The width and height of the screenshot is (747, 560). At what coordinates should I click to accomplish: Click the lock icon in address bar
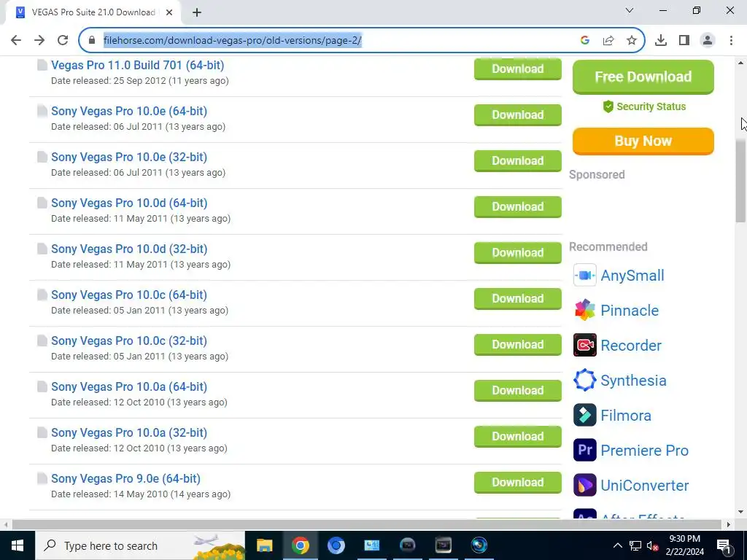(92, 41)
